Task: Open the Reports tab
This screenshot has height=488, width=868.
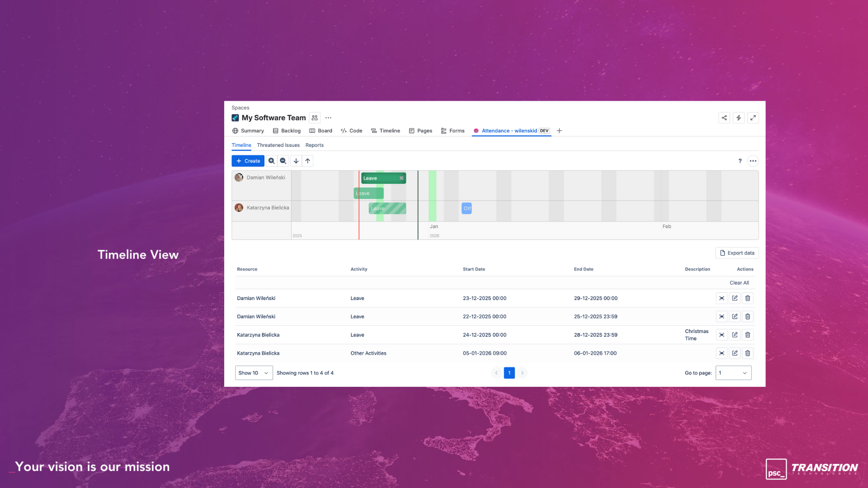Action: 314,145
